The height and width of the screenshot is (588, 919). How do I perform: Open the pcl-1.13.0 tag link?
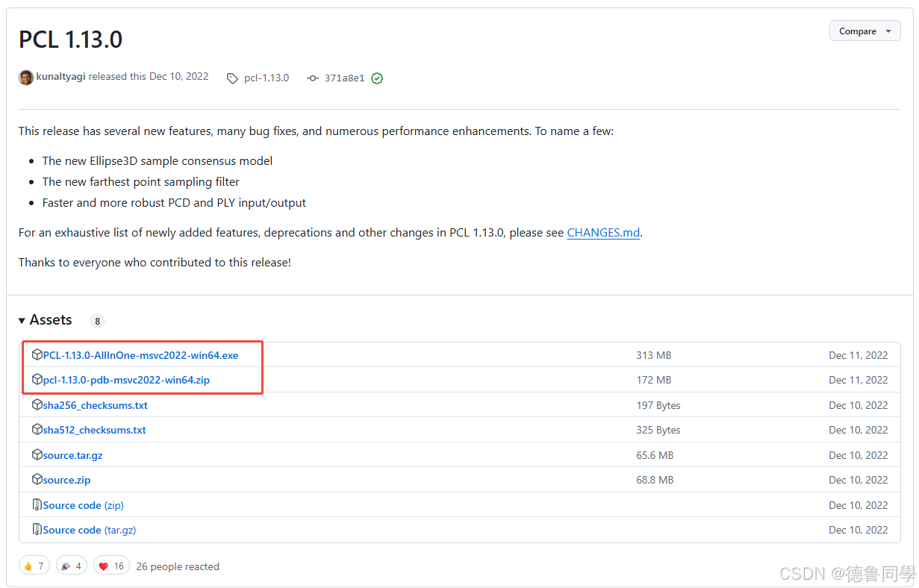click(x=267, y=78)
